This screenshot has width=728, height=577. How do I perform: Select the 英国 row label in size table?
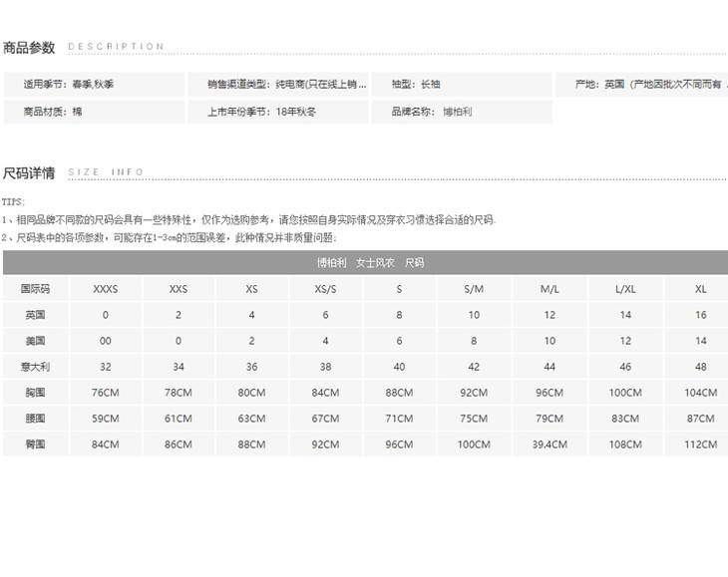(35, 315)
